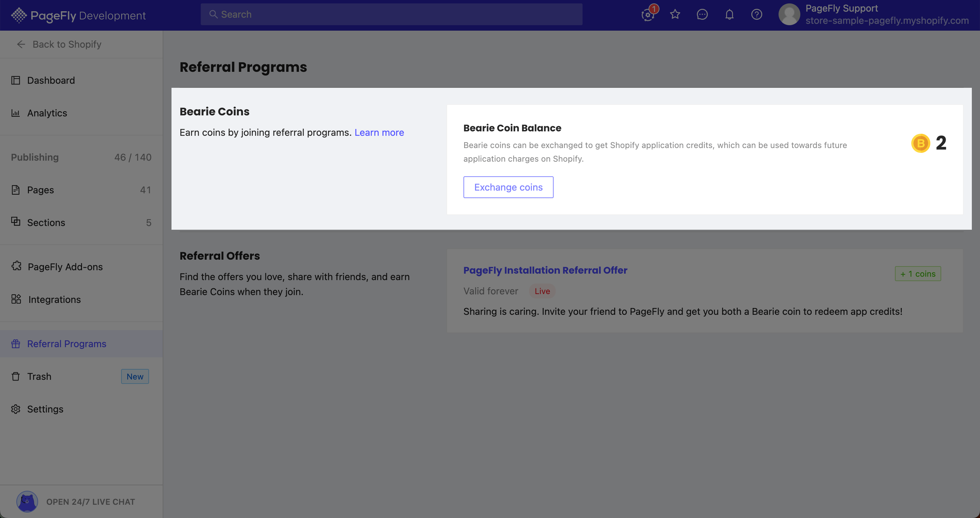Image resolution: width=980 pixels, height=518 pixels.
Task: Click the Learn more link
Action: [x=379, y=132]
